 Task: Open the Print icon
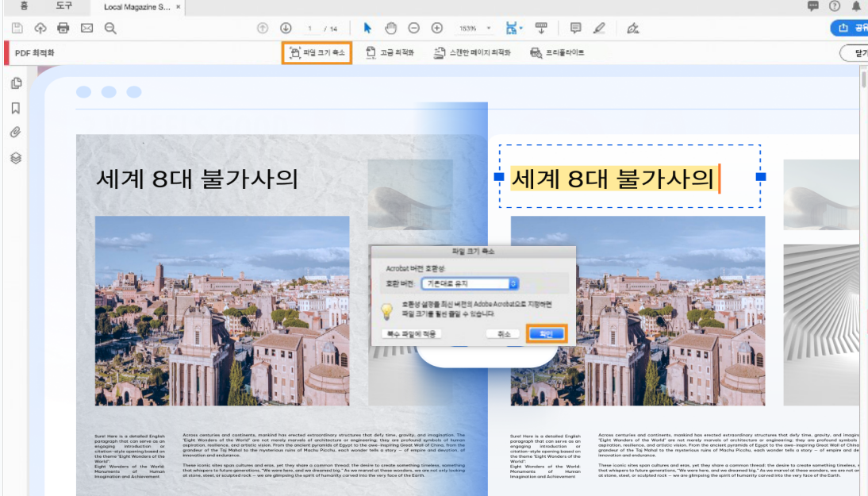pyautogui.click(x=63, y=27)
